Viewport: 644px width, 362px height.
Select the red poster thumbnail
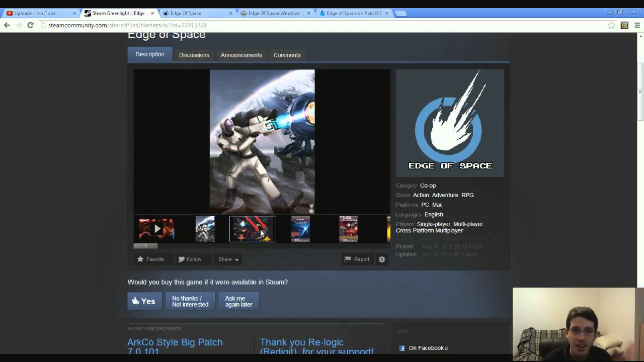(x=348, y=229)
